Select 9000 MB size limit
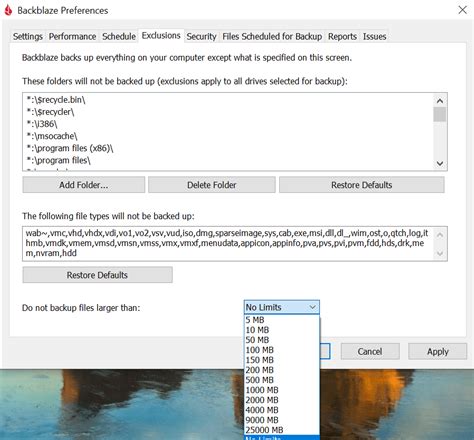This screenshot has width=474, height=440. (282, 420)
